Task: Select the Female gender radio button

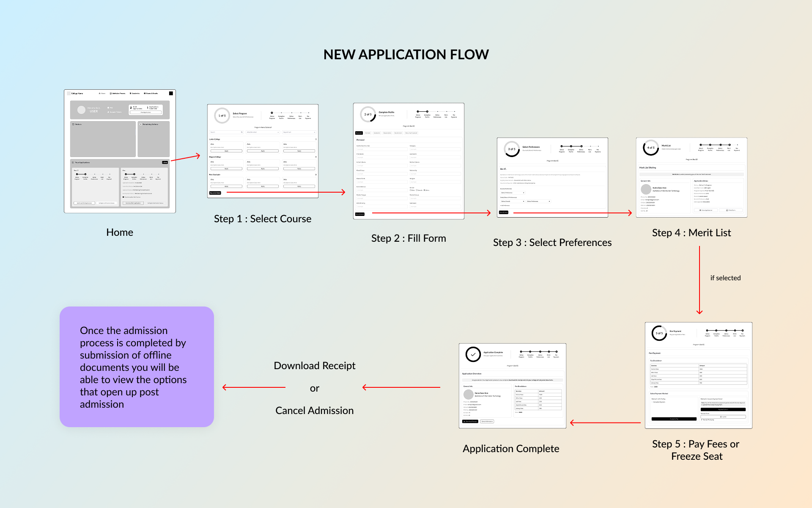Action: pos(417,190)
